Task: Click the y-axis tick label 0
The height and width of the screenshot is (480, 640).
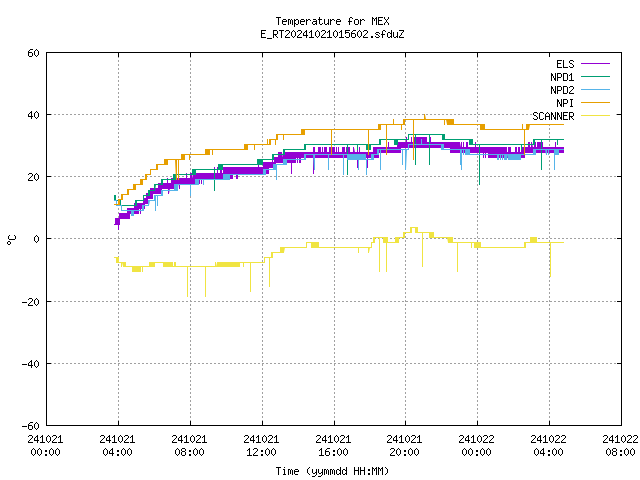Action: 37,239
